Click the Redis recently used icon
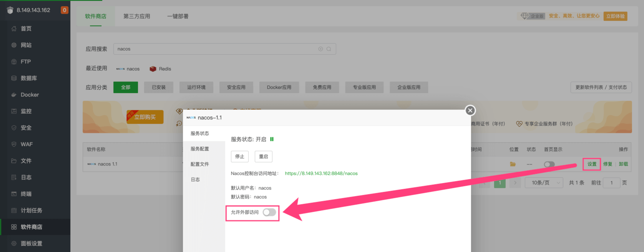 (x=153, y=69)
